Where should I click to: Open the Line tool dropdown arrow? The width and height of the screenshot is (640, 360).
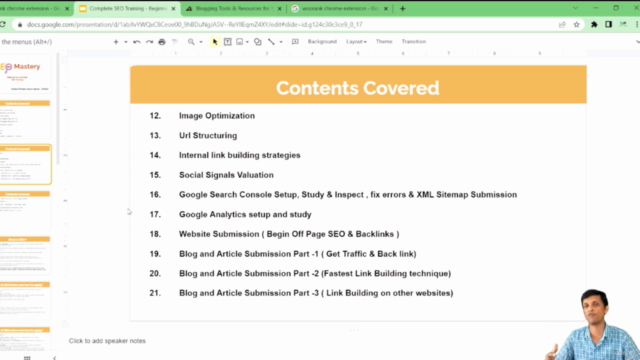click(x=281, y=42)
